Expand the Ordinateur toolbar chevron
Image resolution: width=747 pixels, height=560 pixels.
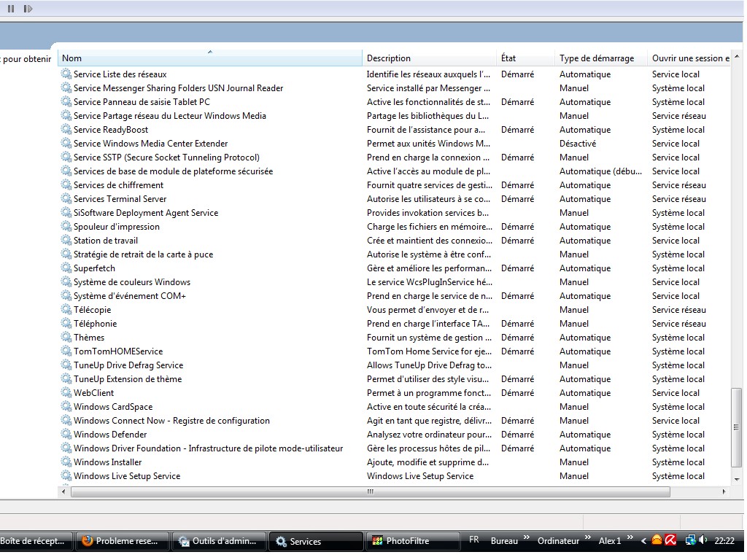[x=588, y=537]
